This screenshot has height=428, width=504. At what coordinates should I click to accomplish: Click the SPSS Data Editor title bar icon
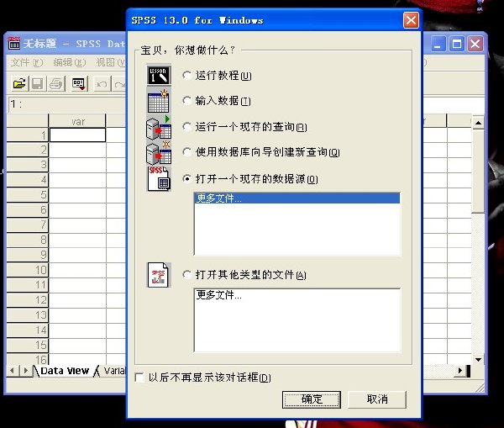13,43
